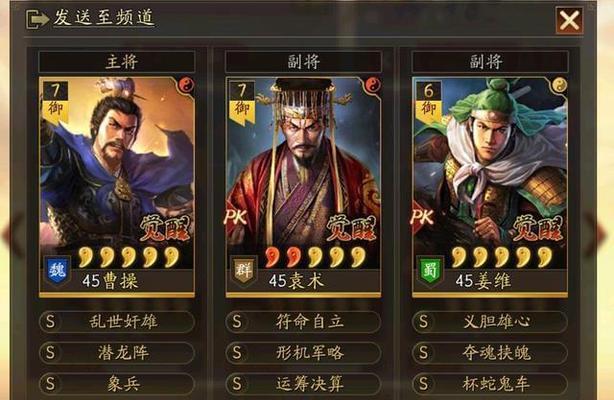Click Yuan Shu's star rating row
614x400 pixels.
point(315,257)
